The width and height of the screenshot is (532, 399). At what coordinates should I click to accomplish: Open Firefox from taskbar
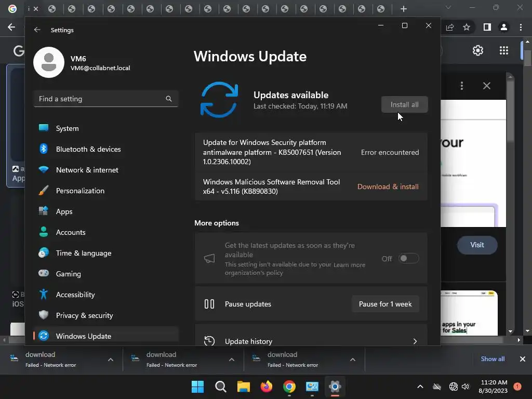pyautogui.click(x=267, y=387)
